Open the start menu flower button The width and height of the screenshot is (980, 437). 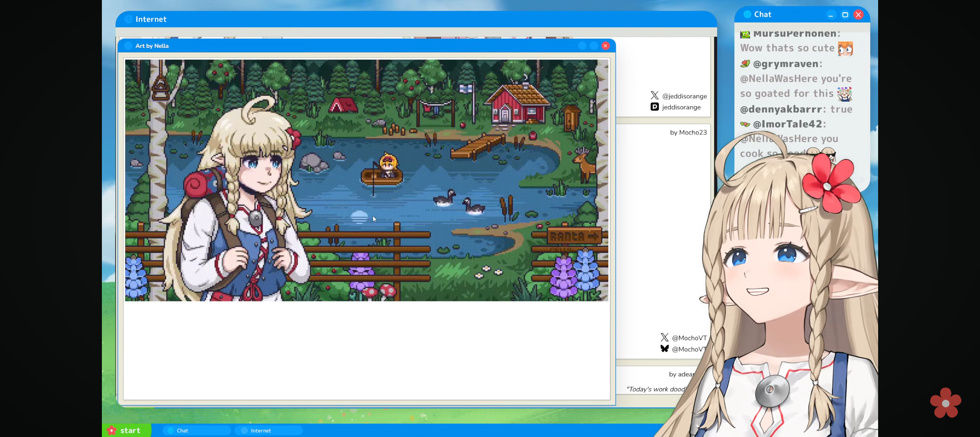126,430
